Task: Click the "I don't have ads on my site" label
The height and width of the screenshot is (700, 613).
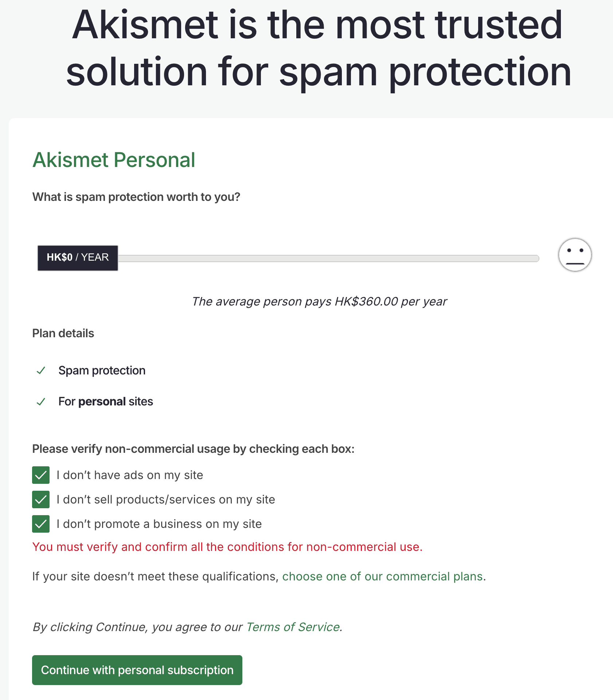Action: coord(130,475)
